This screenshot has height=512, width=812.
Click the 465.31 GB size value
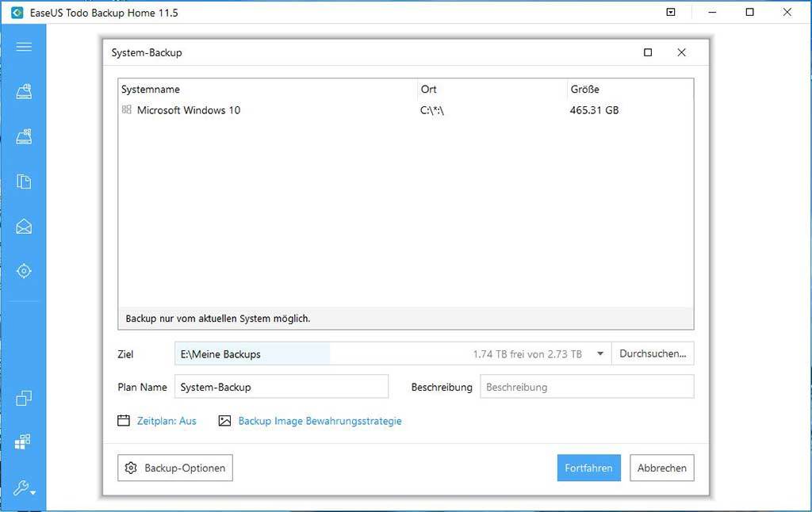[x=594, y=110]
